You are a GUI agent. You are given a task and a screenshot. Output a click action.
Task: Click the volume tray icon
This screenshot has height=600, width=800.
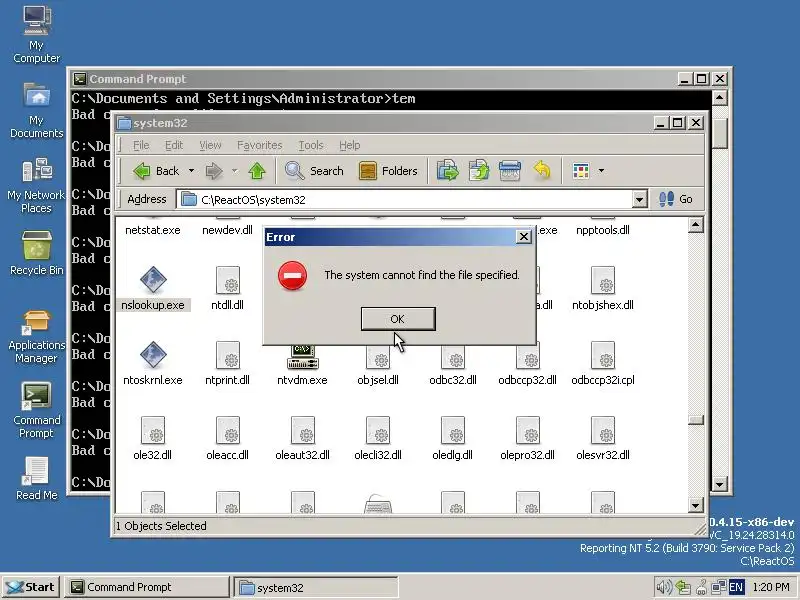click(663, 587)
